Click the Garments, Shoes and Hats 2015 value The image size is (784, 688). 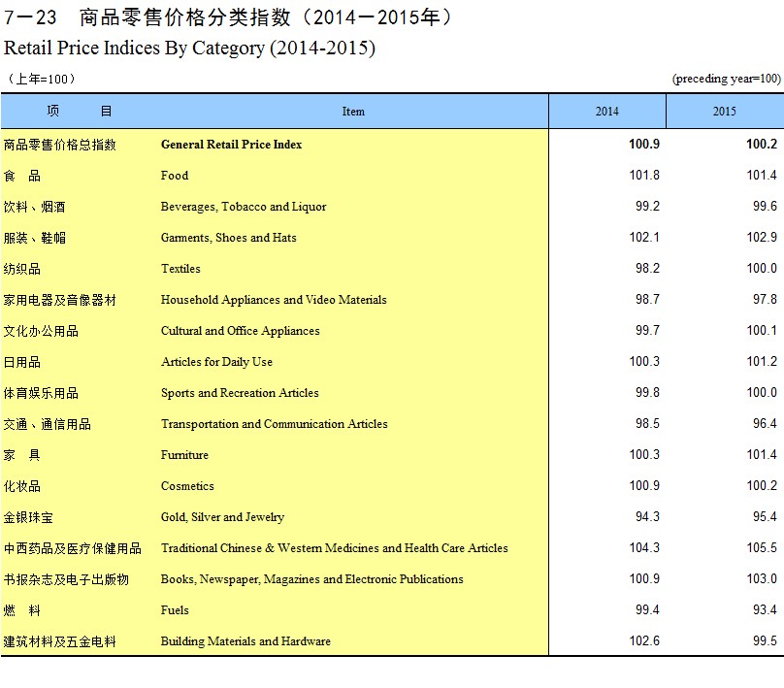[x=762, y=238]
